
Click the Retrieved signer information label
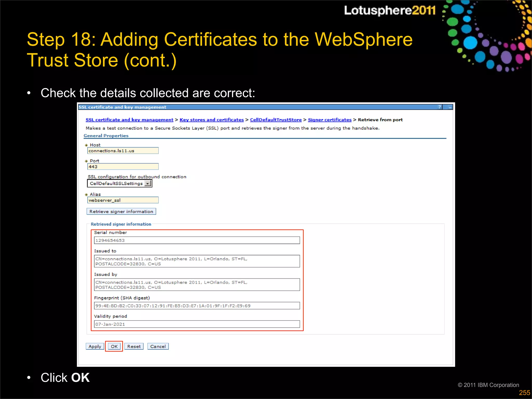(121, 224)
